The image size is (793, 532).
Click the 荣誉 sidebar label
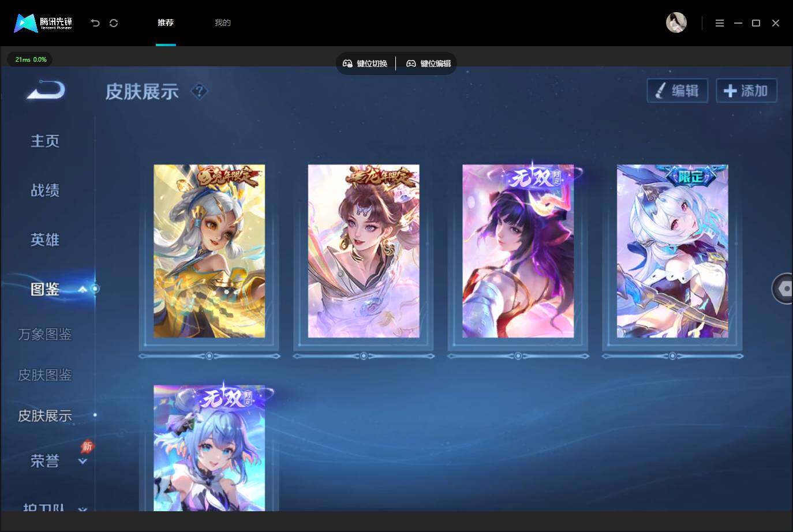[x=45, y=461]
